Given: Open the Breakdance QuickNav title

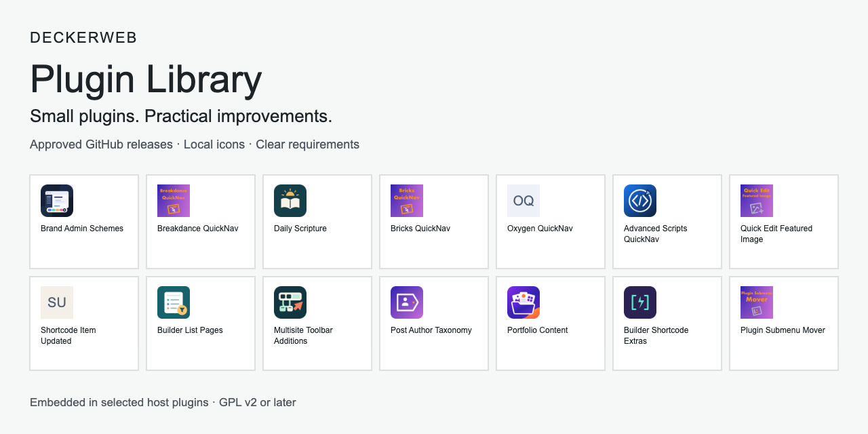Looking at the screenshot, I should [198, 229].
